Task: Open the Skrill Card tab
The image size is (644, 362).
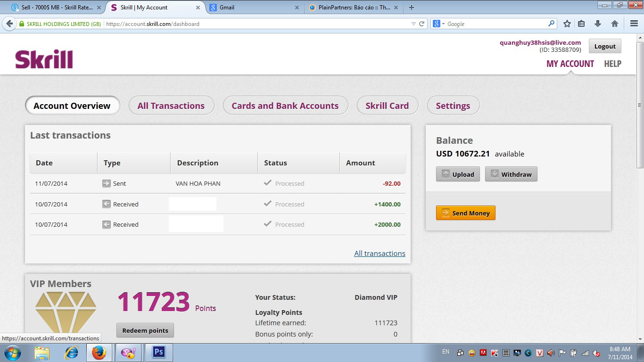Action: pyautogui.click(x=387, y=106)
